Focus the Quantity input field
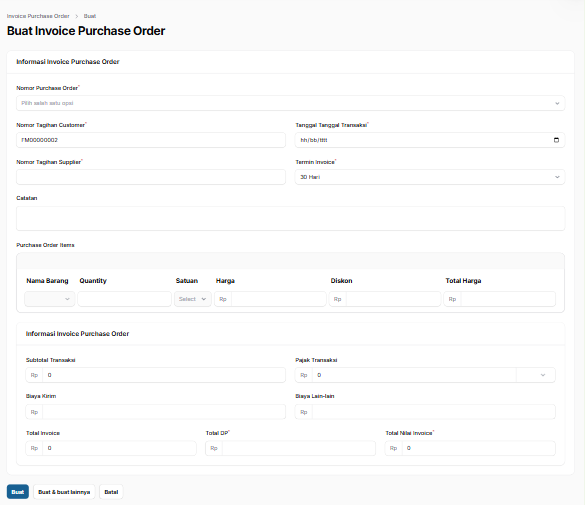Screen dimensions: 585x505 click(x=125, y=299)
